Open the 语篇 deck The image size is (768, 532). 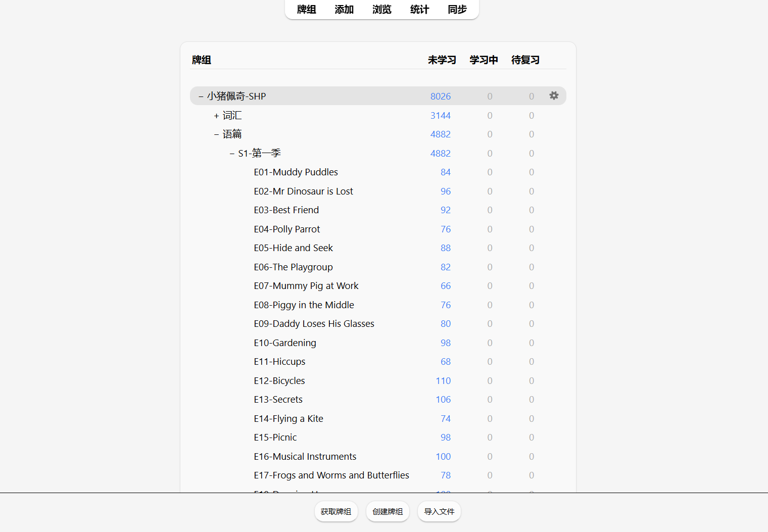point(232,134)
